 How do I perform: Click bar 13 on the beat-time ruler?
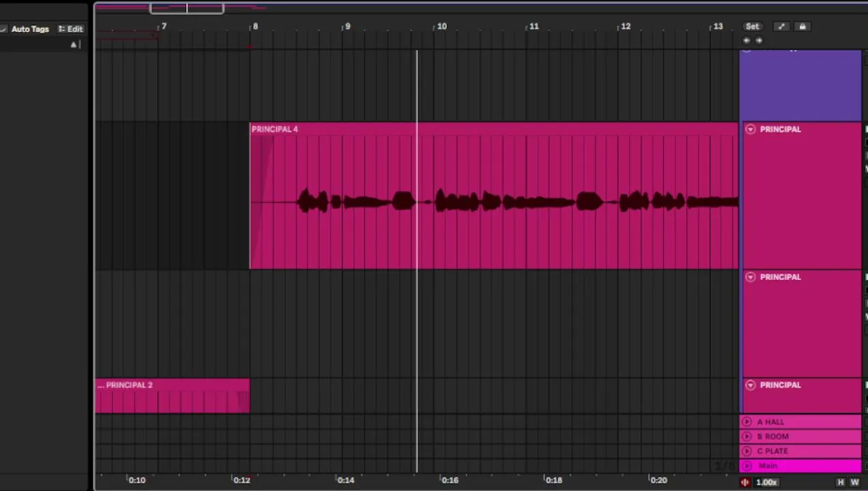coord(718,27)
